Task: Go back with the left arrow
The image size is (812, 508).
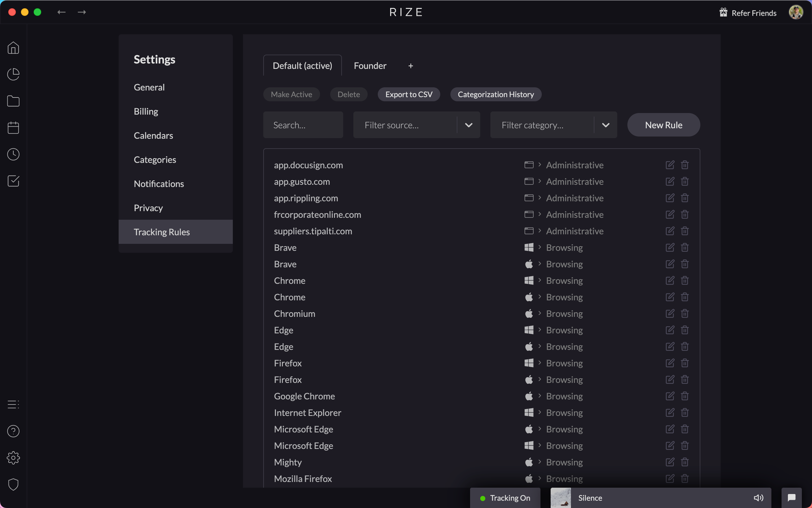Action: pyautogui.click(x=62, y=12)
